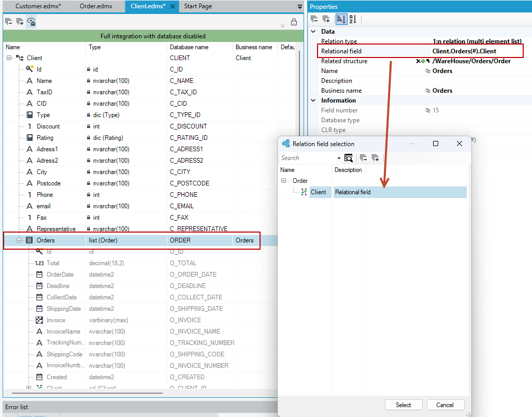Click the Type dictionary field icon
Screen dimensions: 532x417
[x=30, y=114]
